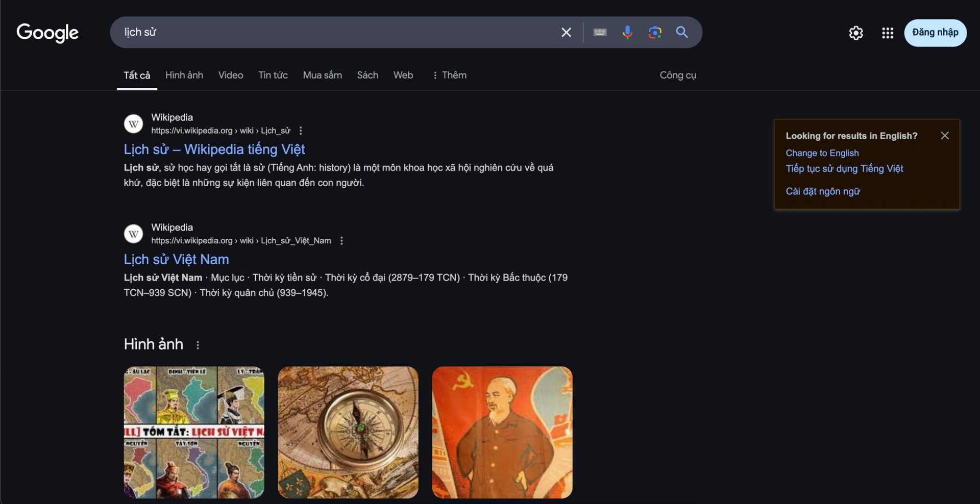Dismiss the English results prompt

pos(944,136)
